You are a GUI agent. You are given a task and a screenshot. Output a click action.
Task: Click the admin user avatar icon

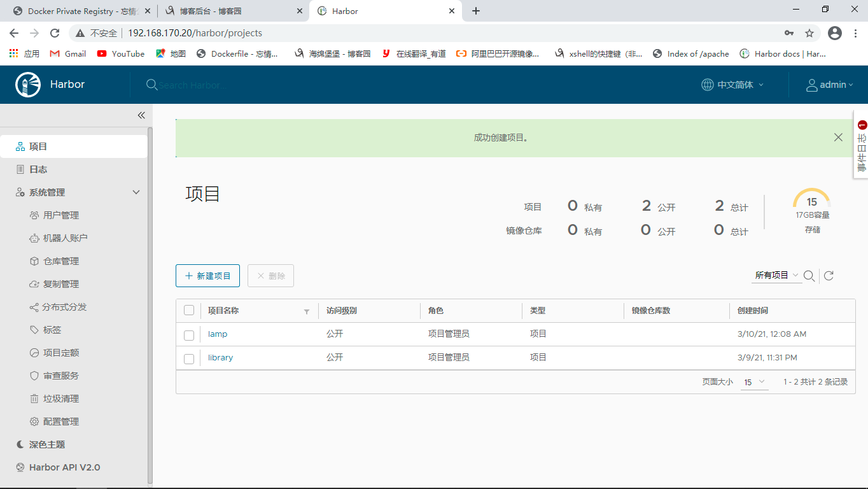tap(811, 85)
